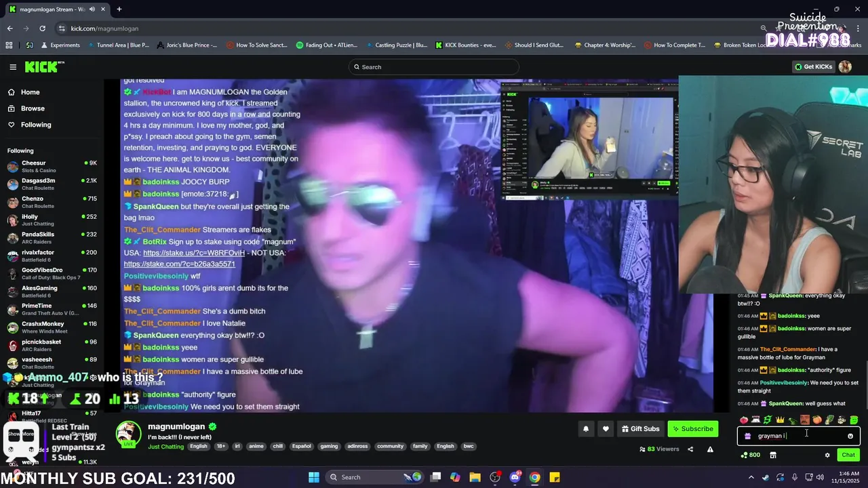Click the gift icon in chat input

747,436
